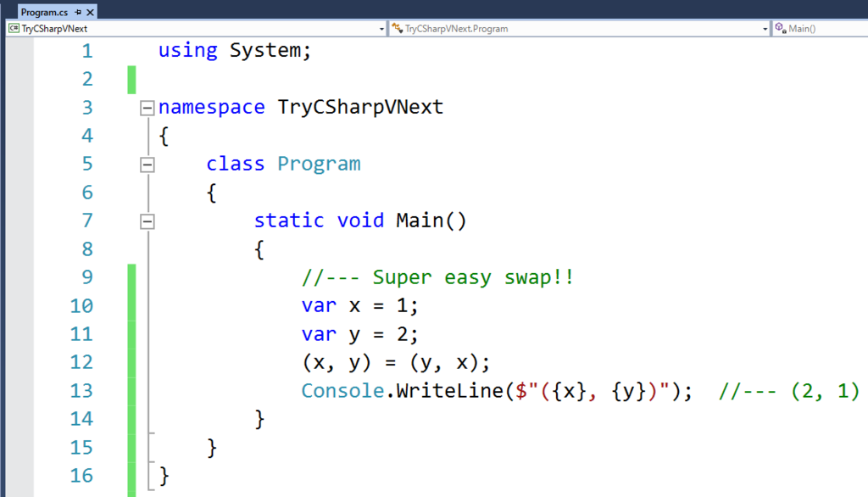Collapse the namespace TryCSharpVNext block

click(x=147, y=108)
